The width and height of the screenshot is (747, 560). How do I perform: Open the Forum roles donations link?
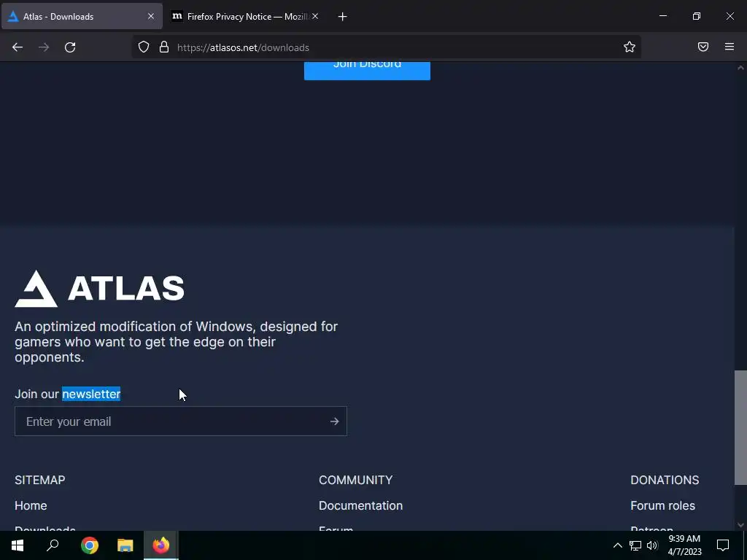[x=662, y=505]
